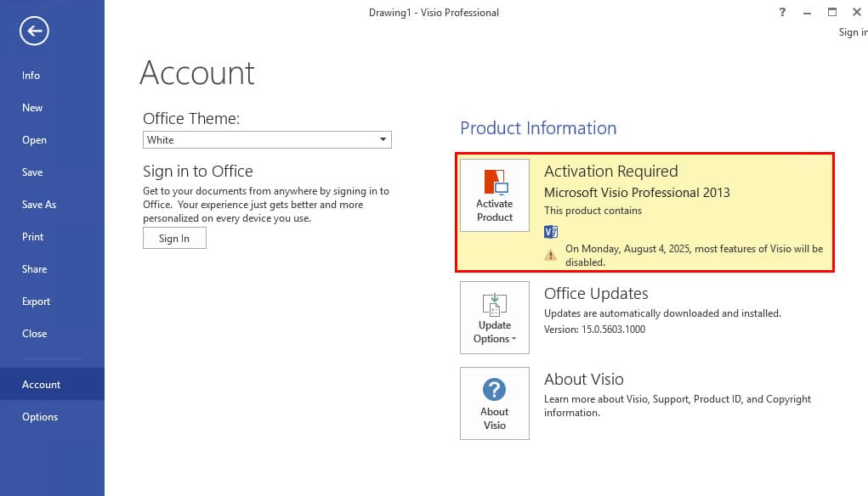Click the Sign in link at top right

[x=853, y=32]
